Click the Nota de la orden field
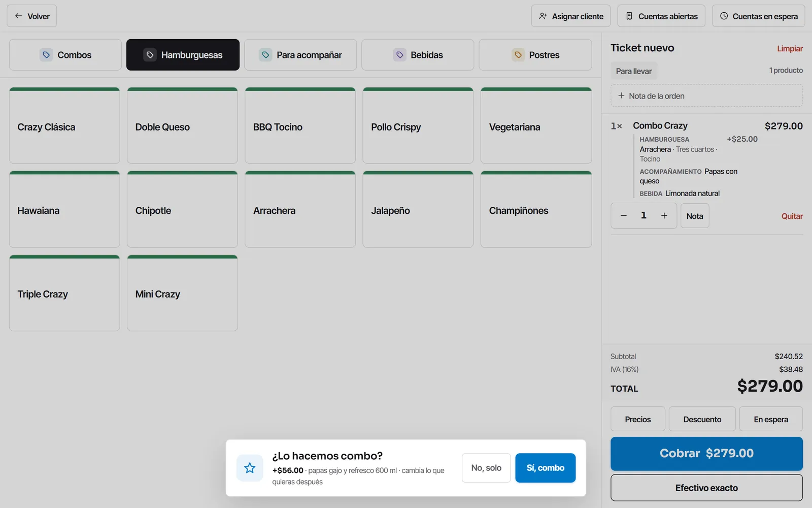The height and width of the screenshot is (508, 812). pyautogui.click(x=706, y=96)
